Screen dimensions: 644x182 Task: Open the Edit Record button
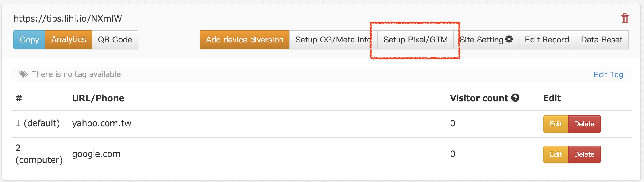[x=547, y=40]
